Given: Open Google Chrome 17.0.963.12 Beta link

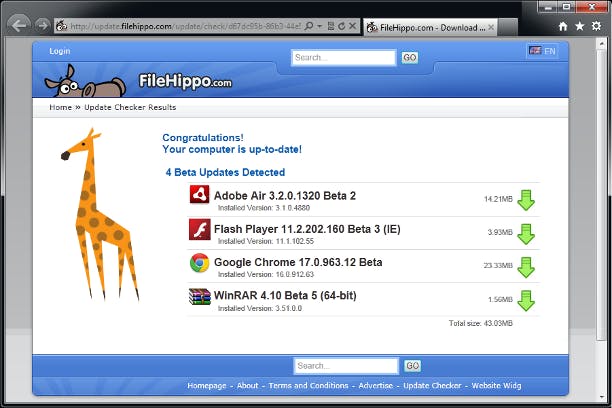Looking at the screenshot, I should pyautogui.click(x=298, y=262).
